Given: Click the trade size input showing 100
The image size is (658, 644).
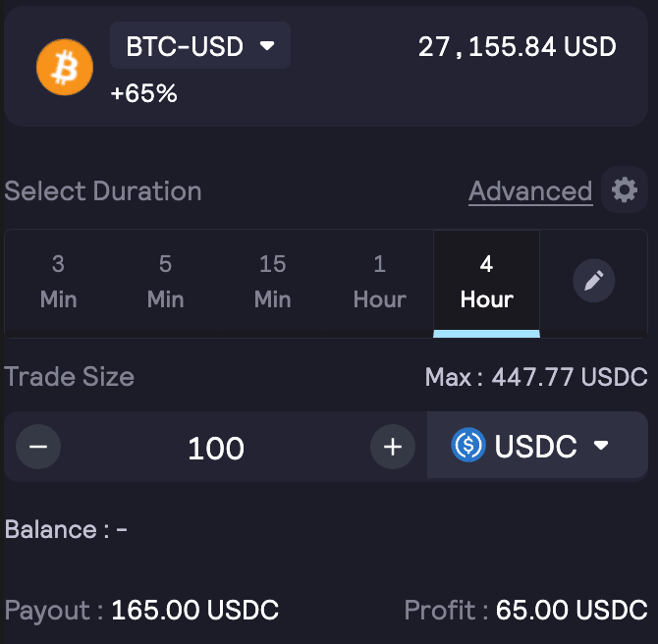Looking at the screenshot, I should pyautogui.click(x=216, y=448).
